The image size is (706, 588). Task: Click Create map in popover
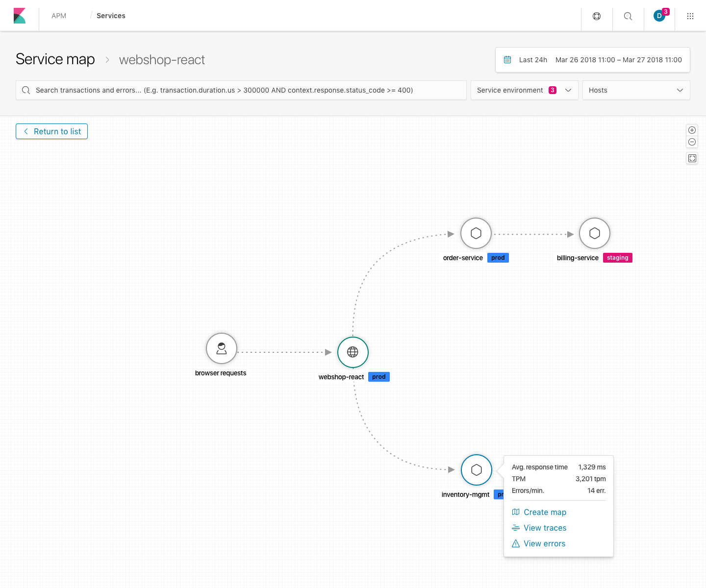click(x=545, y=512)
